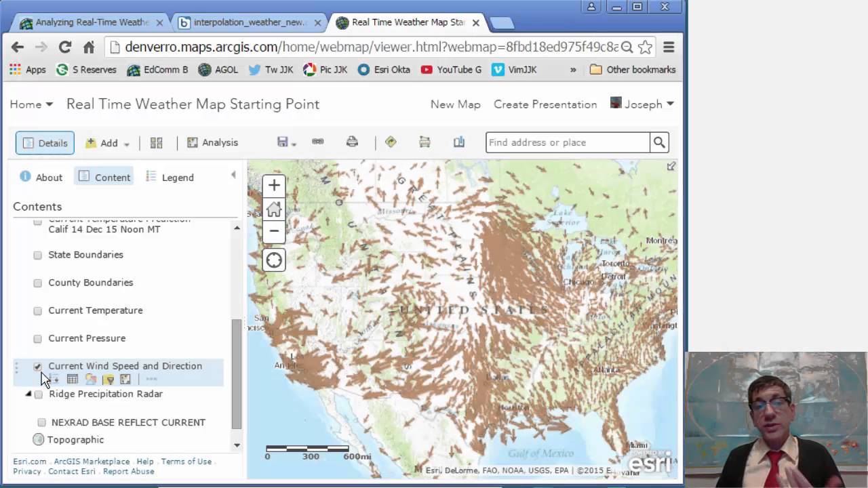Open the Analysis tool
The height and width of the screenshot is (488, 868).
(x=212, y=142)
